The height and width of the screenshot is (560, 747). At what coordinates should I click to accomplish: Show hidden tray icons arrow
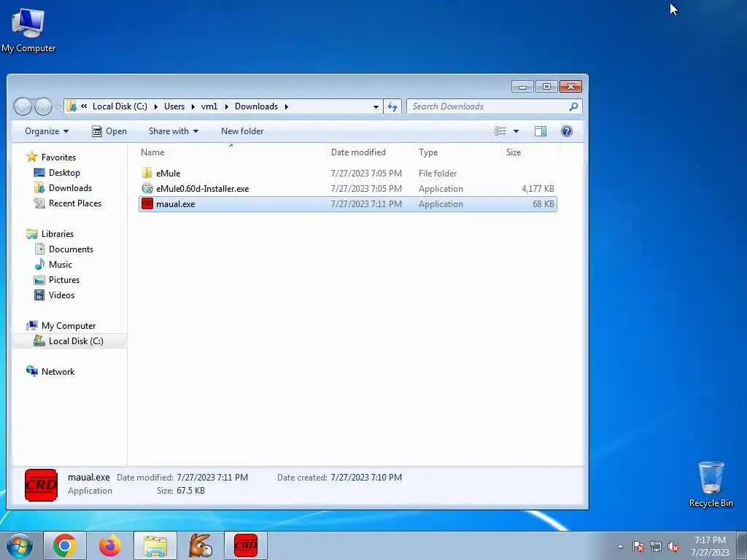coord(620,546)
